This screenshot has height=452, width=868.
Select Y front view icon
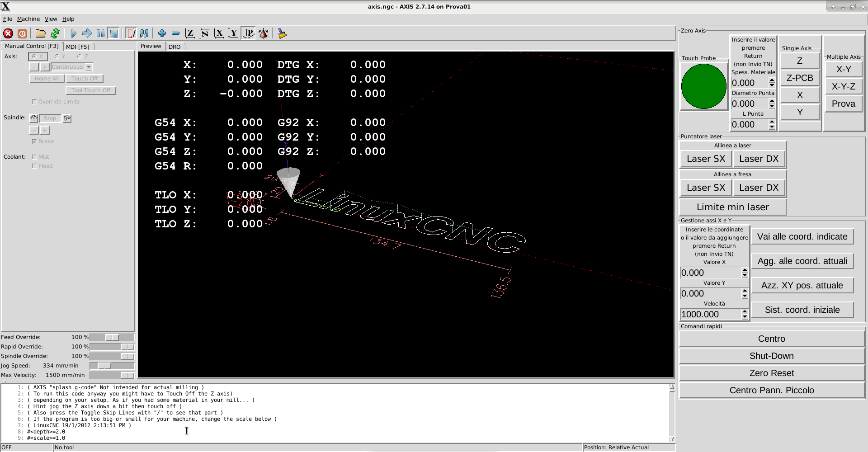point(233,33)
